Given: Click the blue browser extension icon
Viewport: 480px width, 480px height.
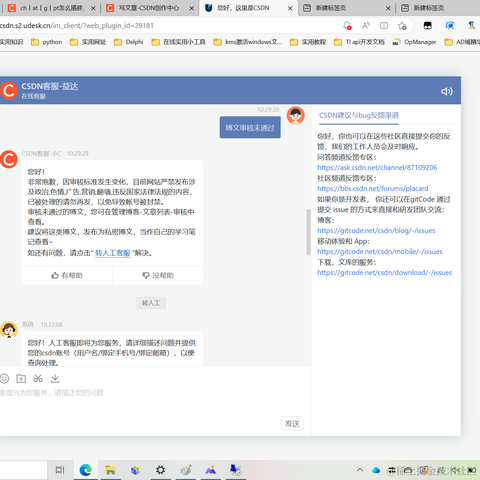Looking at the screenshot, I should pyautogui.click(x=450, y=26).
